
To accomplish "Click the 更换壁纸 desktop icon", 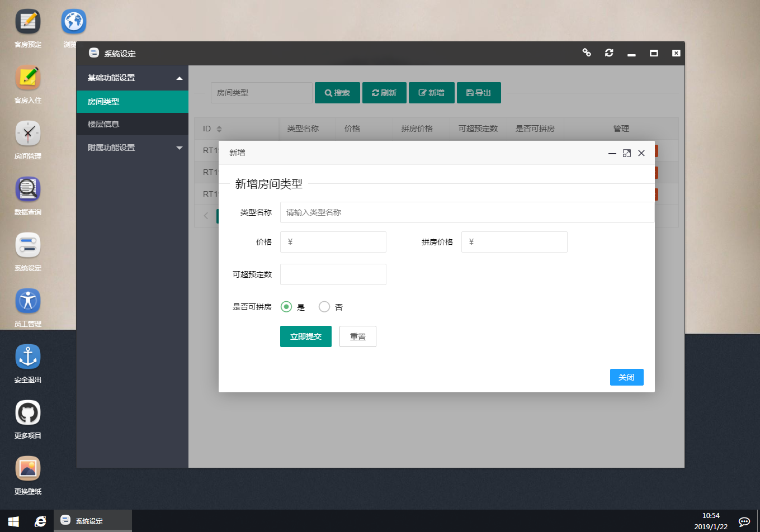I will coord(28,469).
